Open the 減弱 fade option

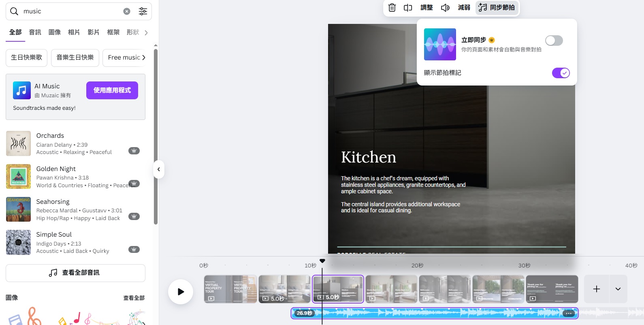coord(464,8)
